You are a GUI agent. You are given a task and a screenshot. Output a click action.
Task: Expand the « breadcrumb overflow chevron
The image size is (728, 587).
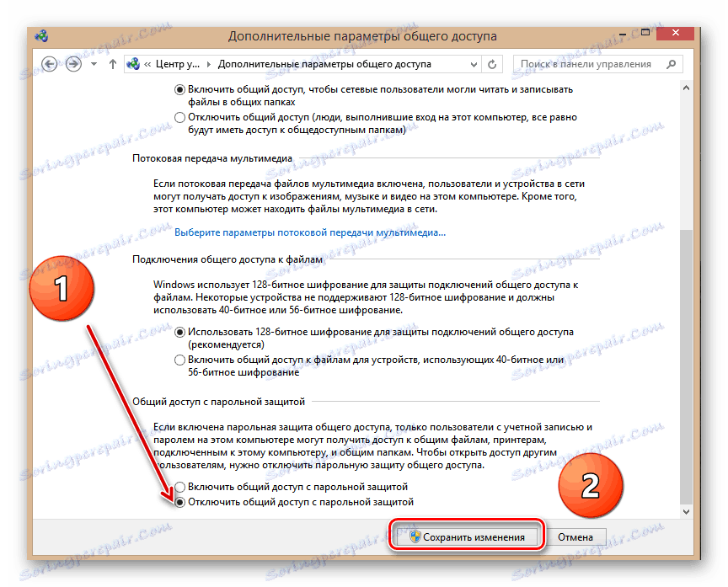[x=148, y=63]
